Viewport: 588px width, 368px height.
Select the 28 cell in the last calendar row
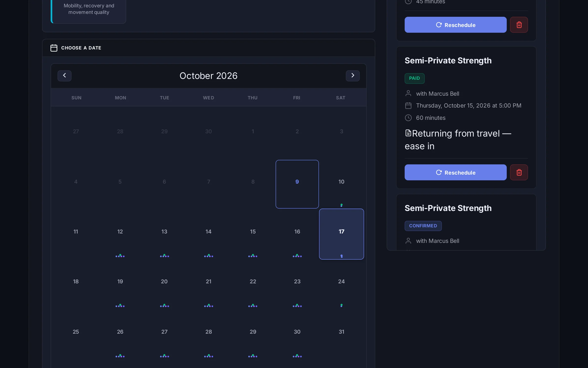pyautogui.click(x=208, y=334)
